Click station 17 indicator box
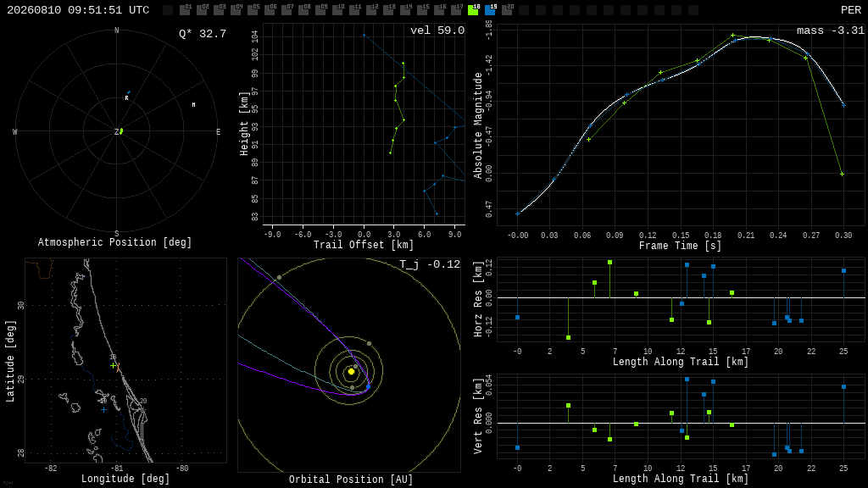The width and height of the screenshot is (868, 488). [x=457, y=9]
